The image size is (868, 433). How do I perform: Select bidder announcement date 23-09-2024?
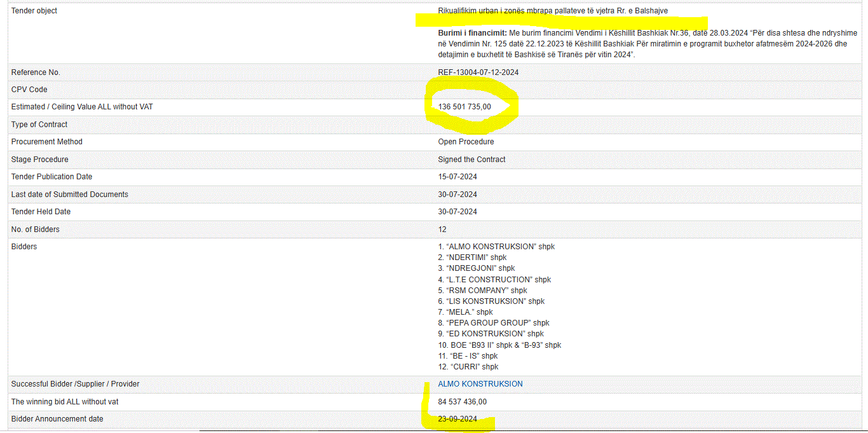coord(458,419)
